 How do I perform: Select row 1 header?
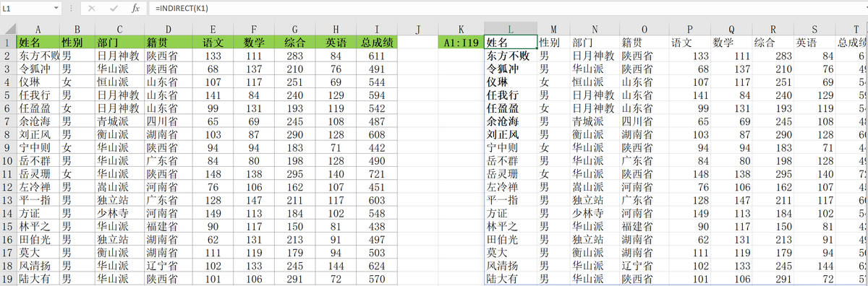(x=8, y=42)
